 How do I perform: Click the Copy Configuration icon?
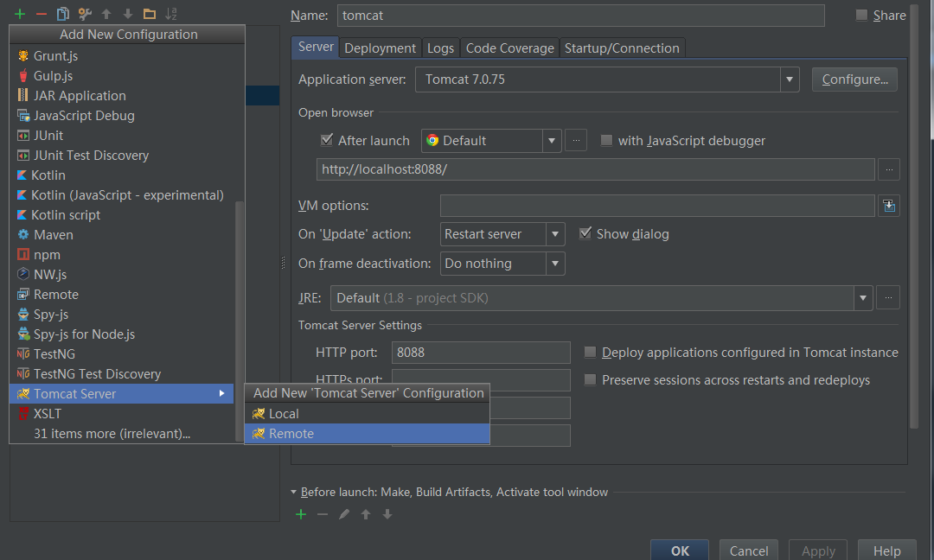click(62, 14)
